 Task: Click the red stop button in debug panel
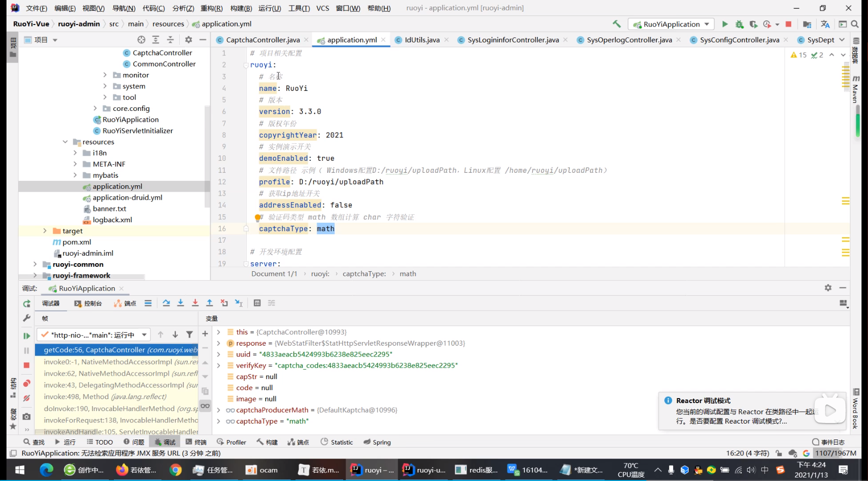point(26,365)
